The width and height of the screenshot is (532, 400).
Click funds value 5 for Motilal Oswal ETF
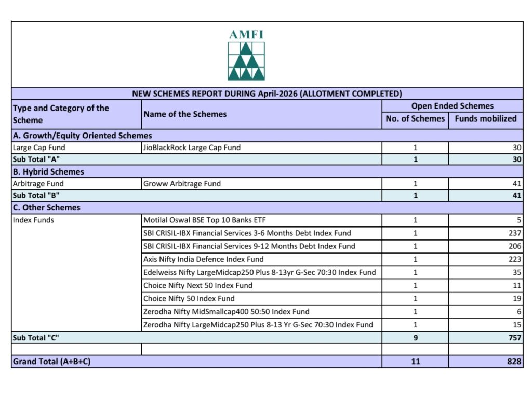pos(519,220)
